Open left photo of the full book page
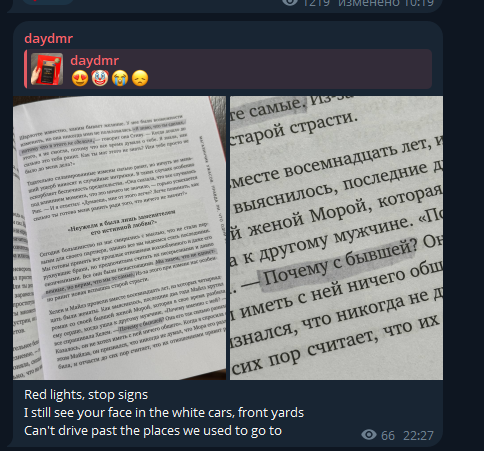 (119, 238)
